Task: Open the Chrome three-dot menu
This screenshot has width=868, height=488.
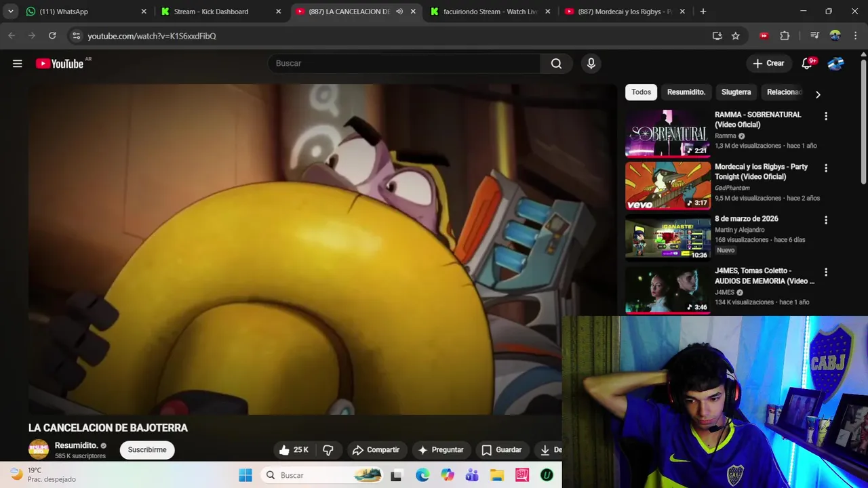Action: click(854, 36)
